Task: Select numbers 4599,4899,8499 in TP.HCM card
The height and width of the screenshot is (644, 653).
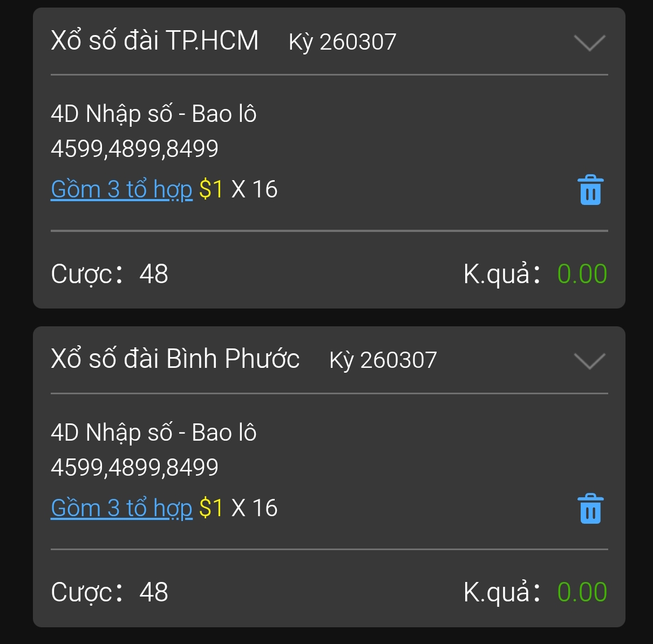Action: coord(134,149)
